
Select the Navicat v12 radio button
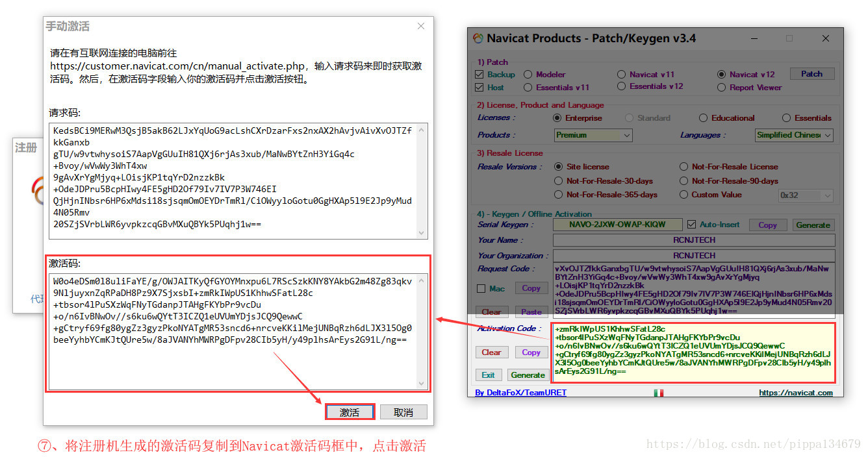[x=721, y=75]
